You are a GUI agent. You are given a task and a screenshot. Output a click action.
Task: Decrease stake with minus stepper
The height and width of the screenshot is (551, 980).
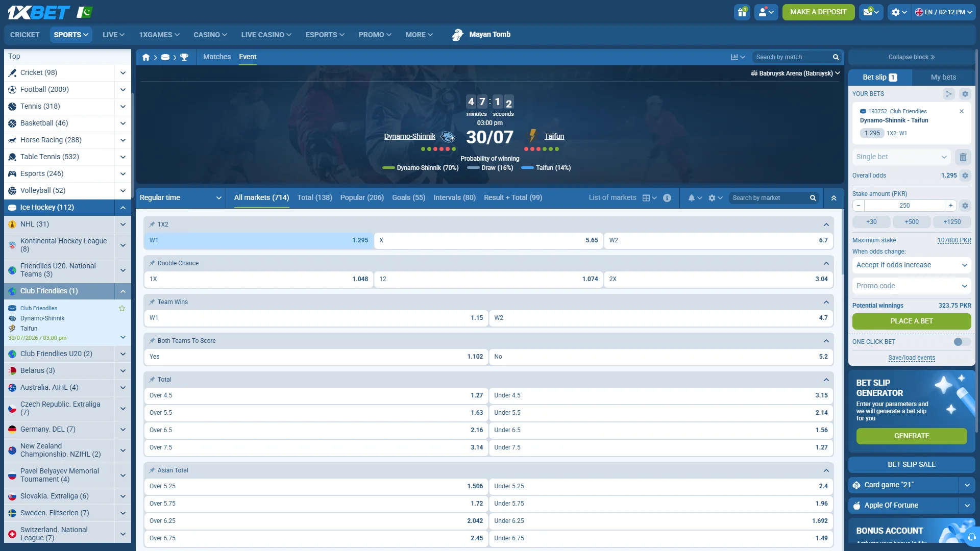click(x=859, y=206)
